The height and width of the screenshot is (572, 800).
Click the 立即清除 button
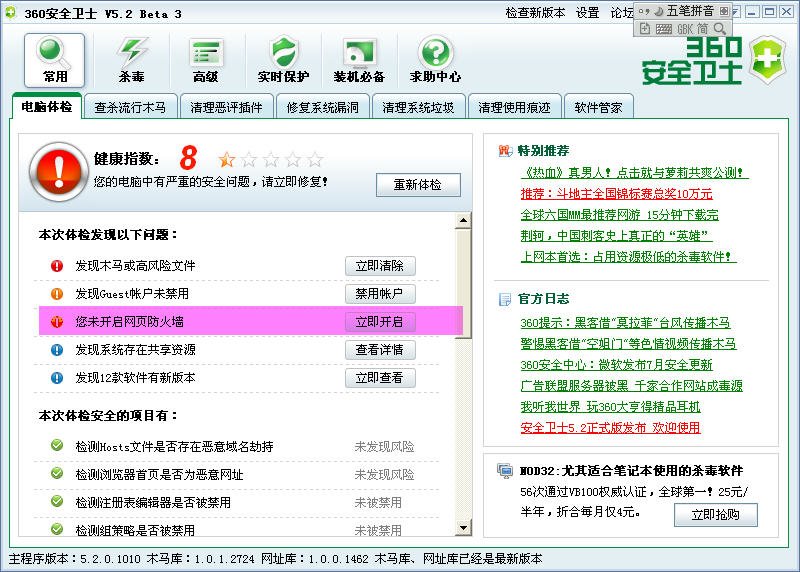tap(380, 266)
